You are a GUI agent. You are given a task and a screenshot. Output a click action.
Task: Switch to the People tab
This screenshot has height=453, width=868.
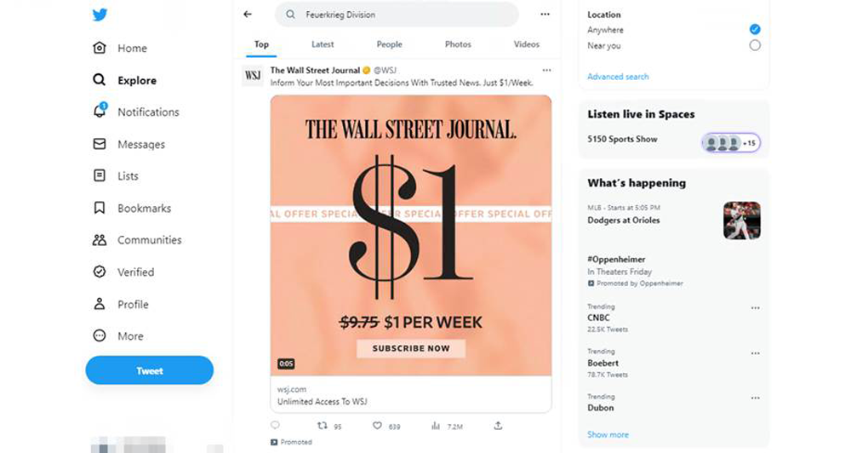389,44
